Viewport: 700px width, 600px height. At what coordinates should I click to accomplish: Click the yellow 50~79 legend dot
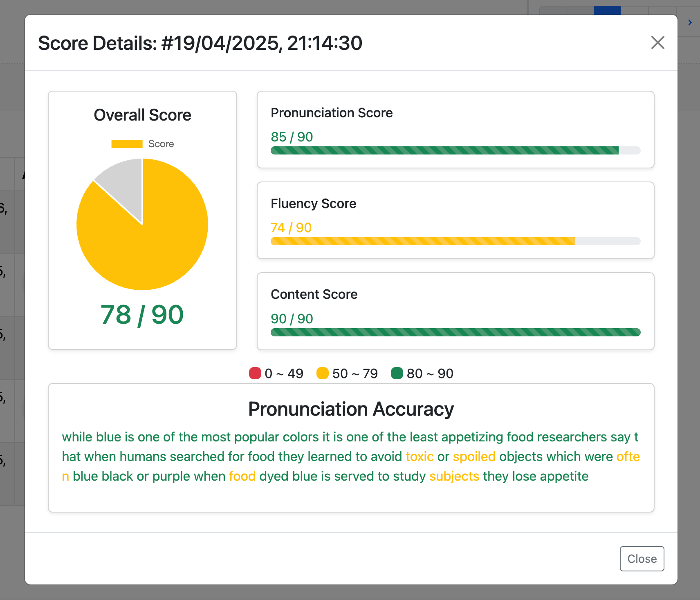pos(323,373)
